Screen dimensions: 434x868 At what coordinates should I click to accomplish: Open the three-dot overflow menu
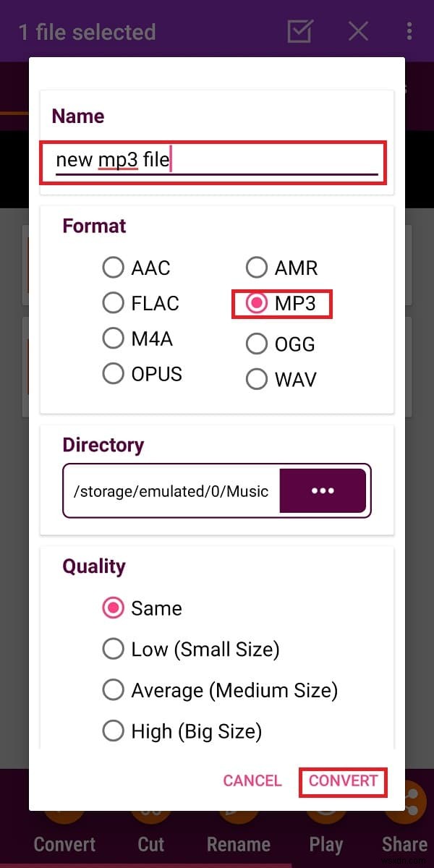pos(410,31)
